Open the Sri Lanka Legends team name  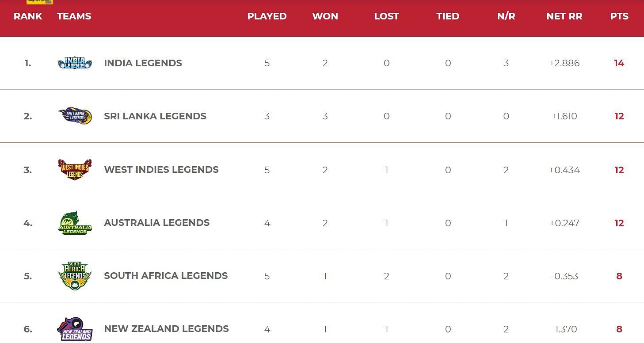point(155,116)
